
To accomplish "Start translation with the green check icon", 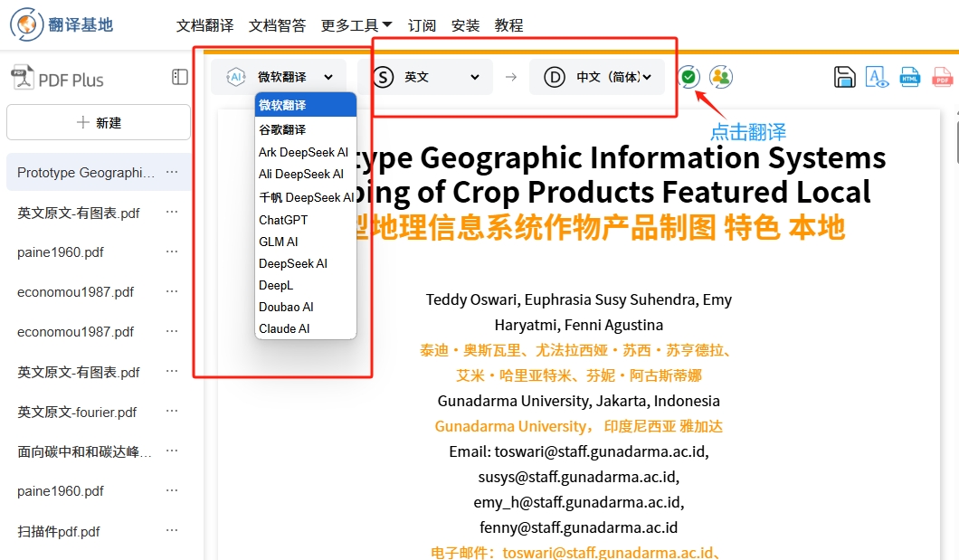I will click(x=688, y=77).
